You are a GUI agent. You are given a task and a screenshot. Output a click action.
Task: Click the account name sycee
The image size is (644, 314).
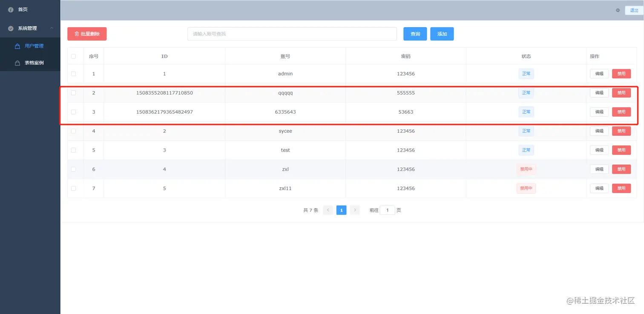point(285,131)
